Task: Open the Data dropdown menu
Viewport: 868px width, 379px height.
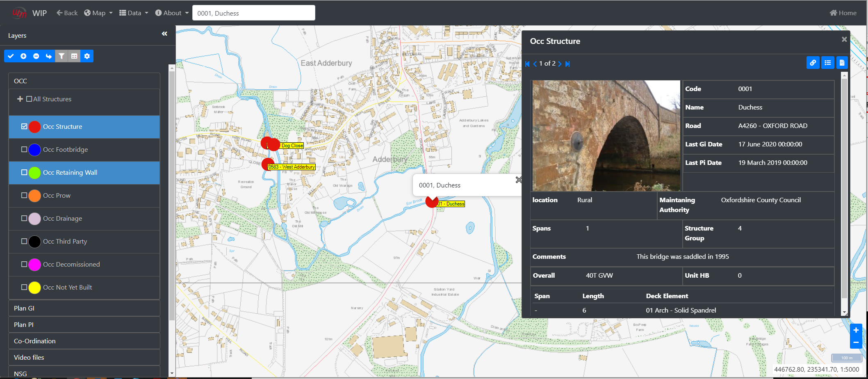Action: coord(134,13)
